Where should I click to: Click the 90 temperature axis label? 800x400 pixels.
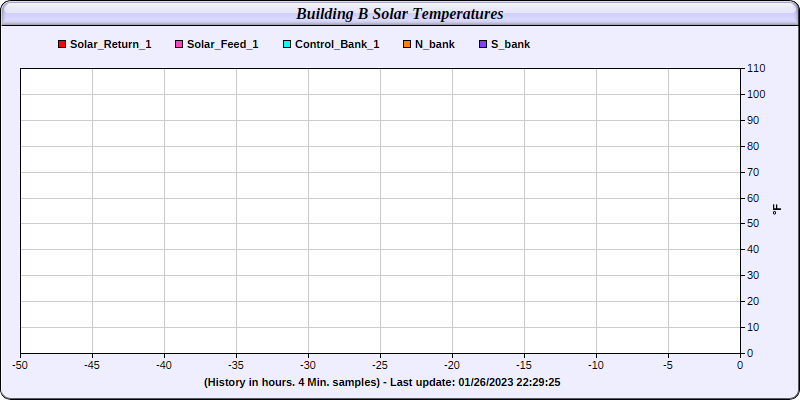(753, 120)
